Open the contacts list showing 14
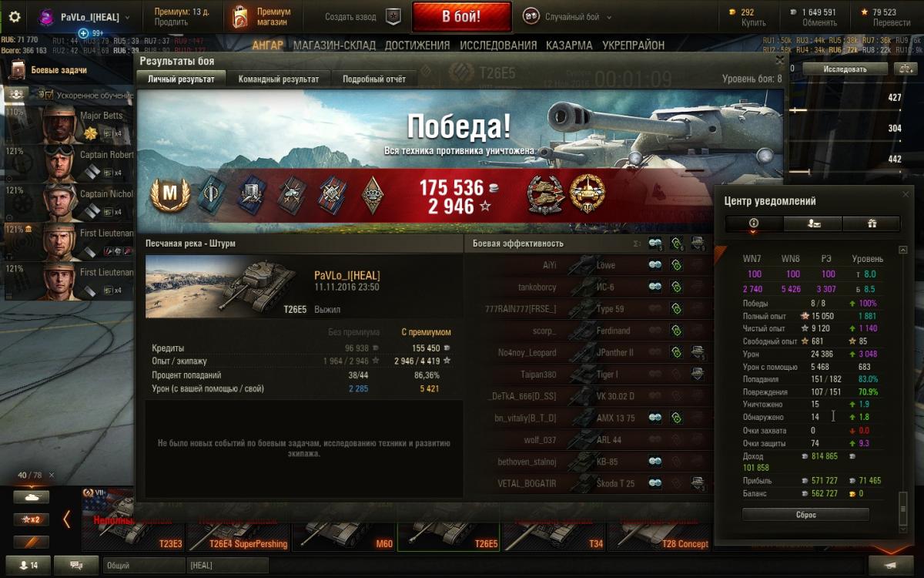Image resolution: width=924 pixels, height=578 pixels. click(x=27, y=565)
